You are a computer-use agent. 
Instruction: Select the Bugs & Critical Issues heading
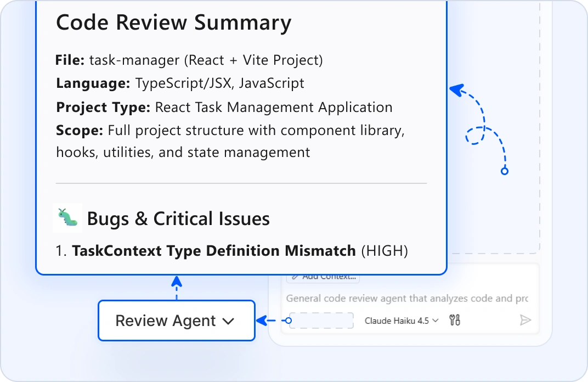[x=178, y=218]
